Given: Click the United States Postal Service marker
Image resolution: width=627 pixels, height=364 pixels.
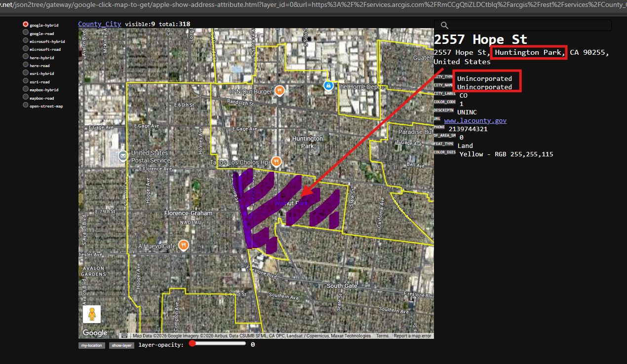Looking at the screenshot, I should [x=122, y=156].
